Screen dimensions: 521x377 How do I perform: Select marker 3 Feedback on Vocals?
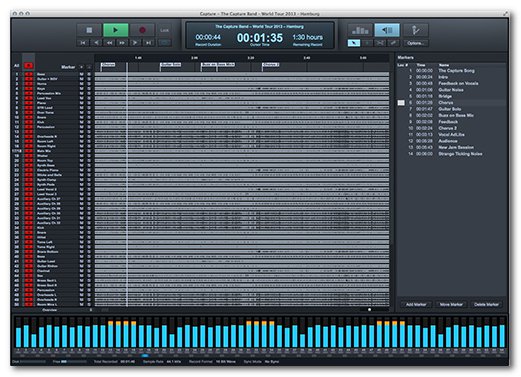coord(458,83)
